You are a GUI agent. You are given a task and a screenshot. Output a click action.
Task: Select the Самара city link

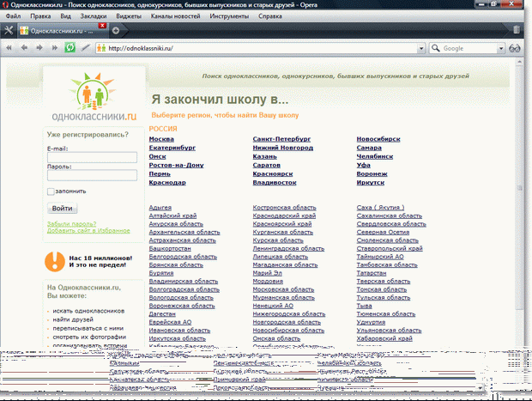point(369,148)
